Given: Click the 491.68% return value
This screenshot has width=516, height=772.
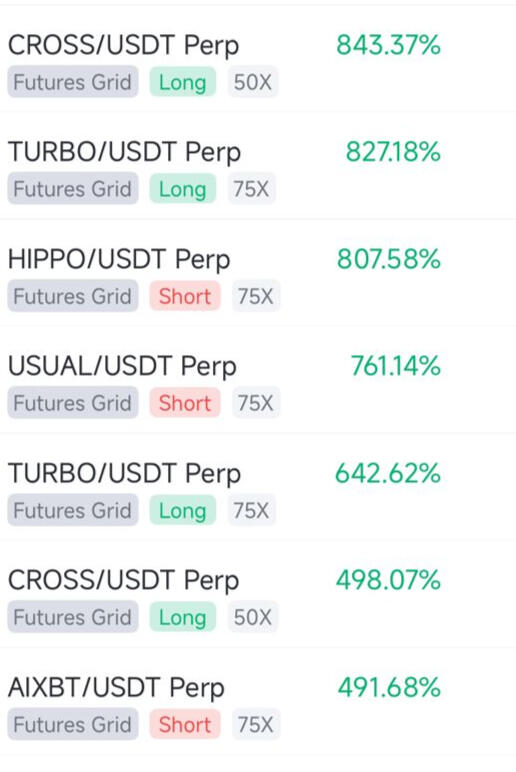Looking at the screenshot, I should click(389, 688).
